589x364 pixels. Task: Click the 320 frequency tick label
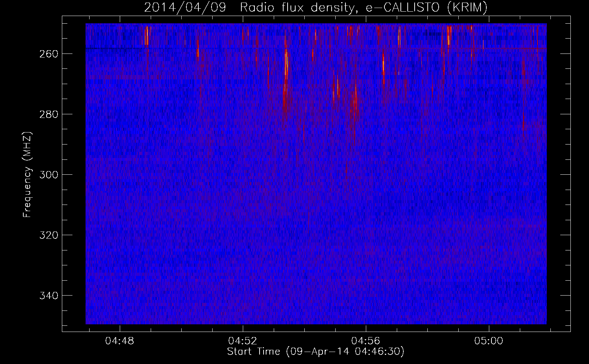(x=48, y=235)
